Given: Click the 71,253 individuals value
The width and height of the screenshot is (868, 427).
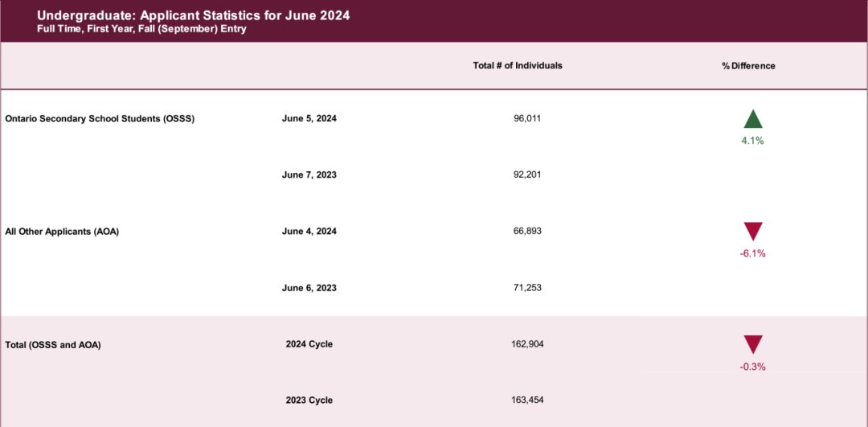Looking at the screenshot, I should pyautogui.click(x=527, y=287).
